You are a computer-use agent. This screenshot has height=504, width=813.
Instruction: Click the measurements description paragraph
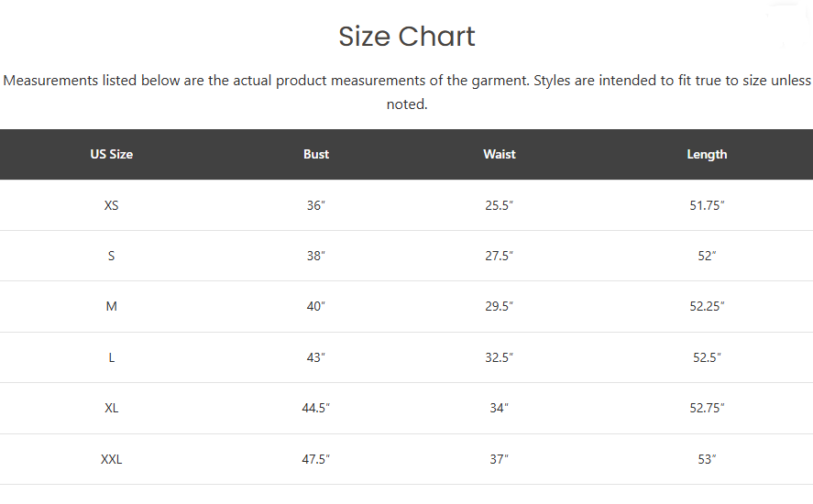[x=407, y=93]
